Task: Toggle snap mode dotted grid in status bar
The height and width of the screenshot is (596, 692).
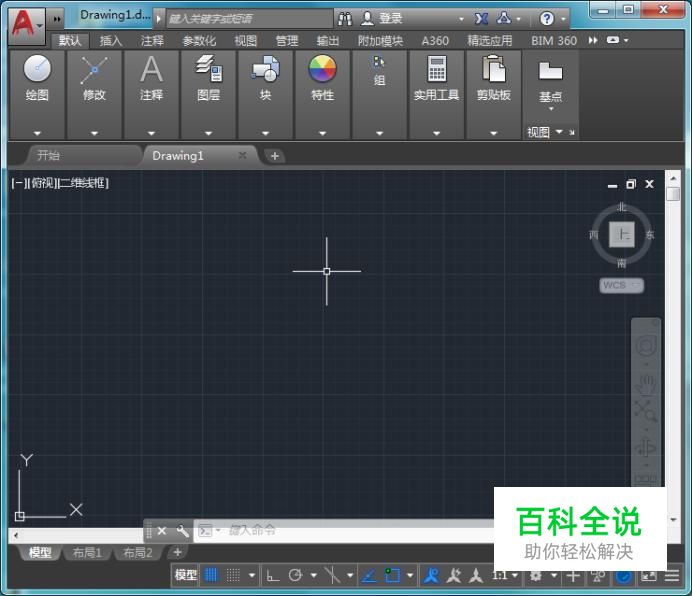Action: 233,575
